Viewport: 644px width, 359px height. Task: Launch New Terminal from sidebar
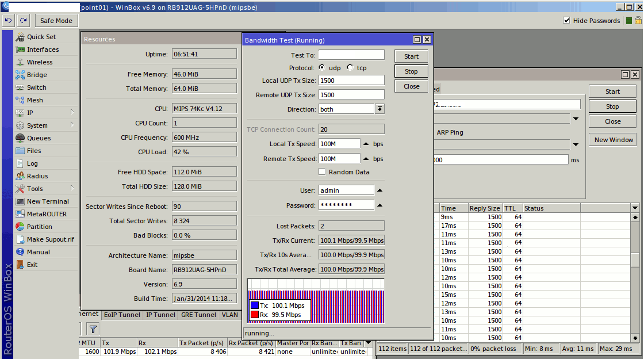(x=48, y=201)
